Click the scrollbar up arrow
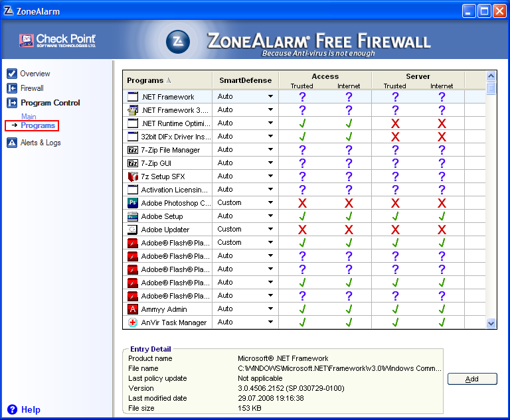 [x=491, y=76]
